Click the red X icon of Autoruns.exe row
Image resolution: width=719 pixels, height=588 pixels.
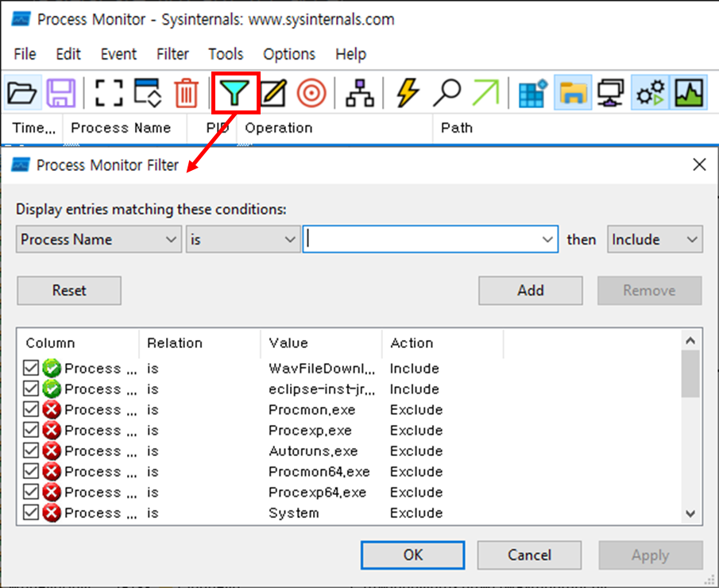tap(52, 451)
